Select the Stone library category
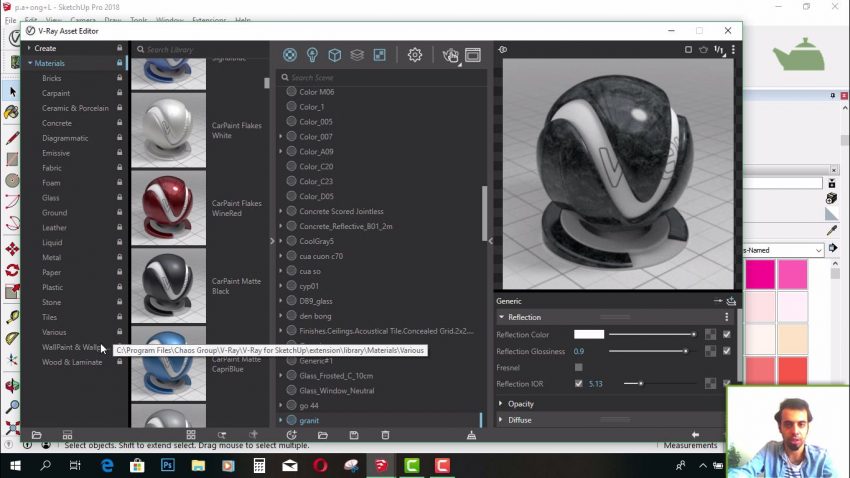 pyautogui.click(x=51, y=302)
